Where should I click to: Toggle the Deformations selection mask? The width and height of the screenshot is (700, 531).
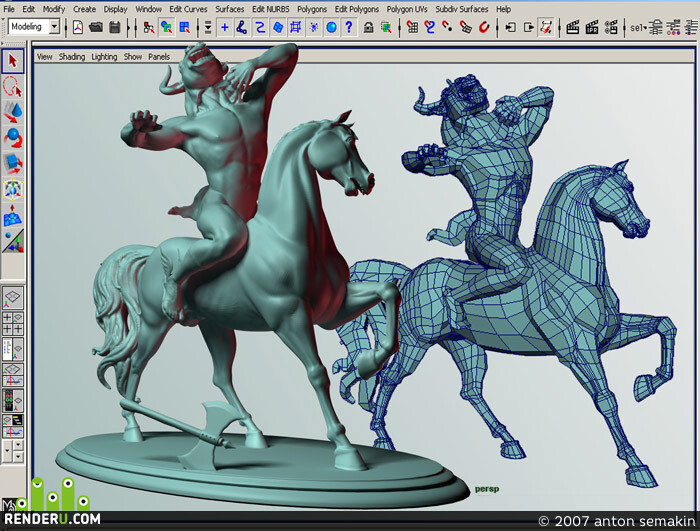296,28
